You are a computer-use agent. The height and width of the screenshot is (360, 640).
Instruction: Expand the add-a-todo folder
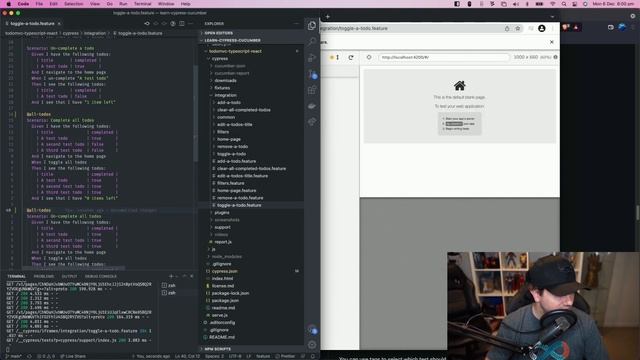tap(229, 103)
